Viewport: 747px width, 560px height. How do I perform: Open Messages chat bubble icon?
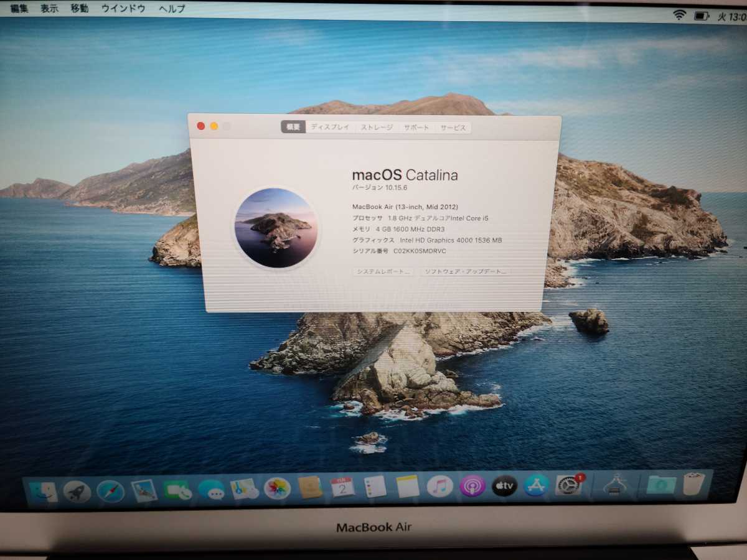[x=212, y=490]
